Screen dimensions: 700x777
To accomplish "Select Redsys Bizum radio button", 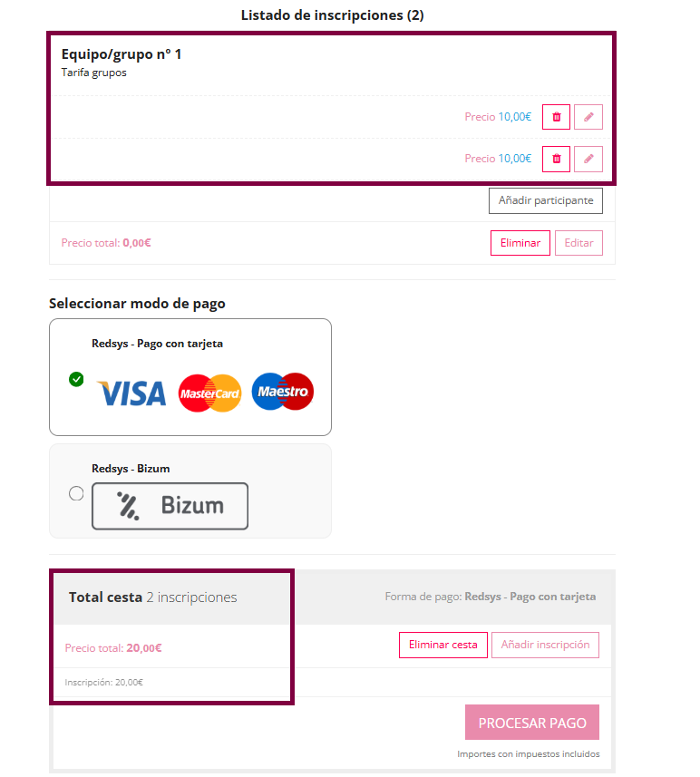I will [76, 493].
